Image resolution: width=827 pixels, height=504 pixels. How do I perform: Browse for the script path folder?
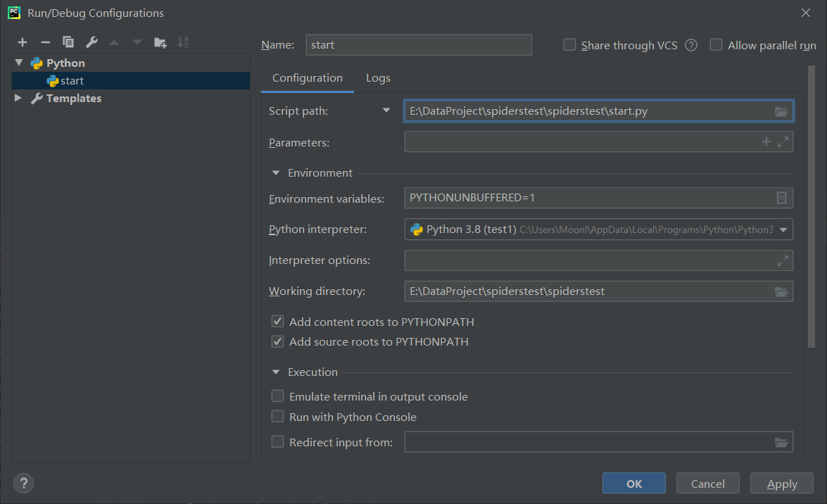(781, 111)
